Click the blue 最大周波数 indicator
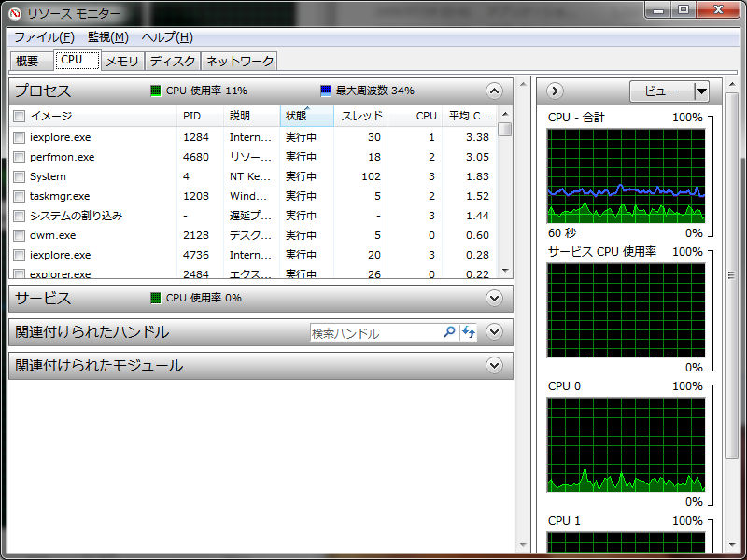Screen dimensions: 747x560 pos(326,91)
